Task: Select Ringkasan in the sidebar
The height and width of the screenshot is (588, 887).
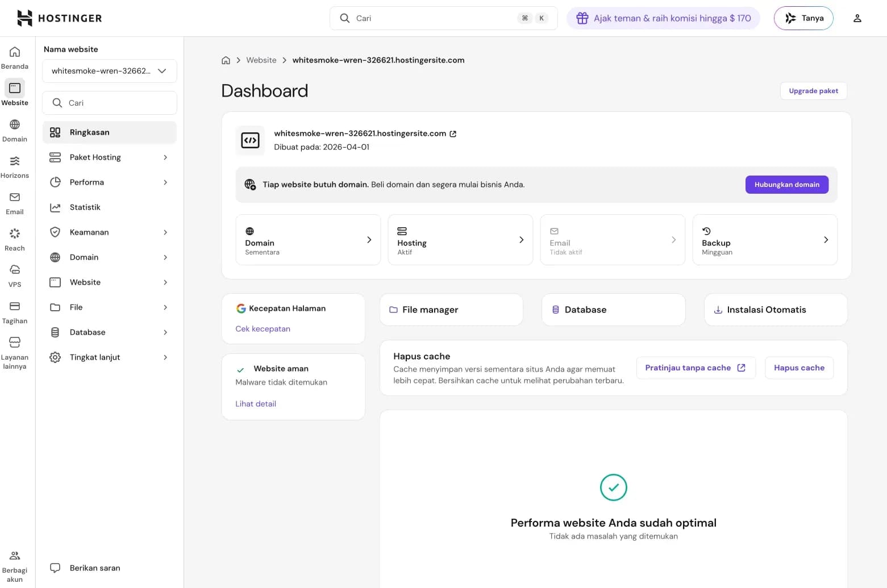Action: (109, 132)
